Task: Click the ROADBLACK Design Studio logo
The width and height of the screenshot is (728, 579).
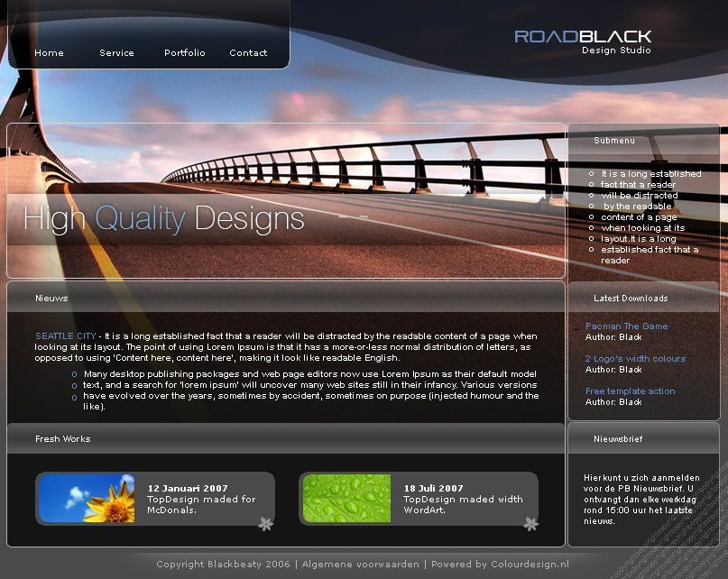Action: (583, 42)
